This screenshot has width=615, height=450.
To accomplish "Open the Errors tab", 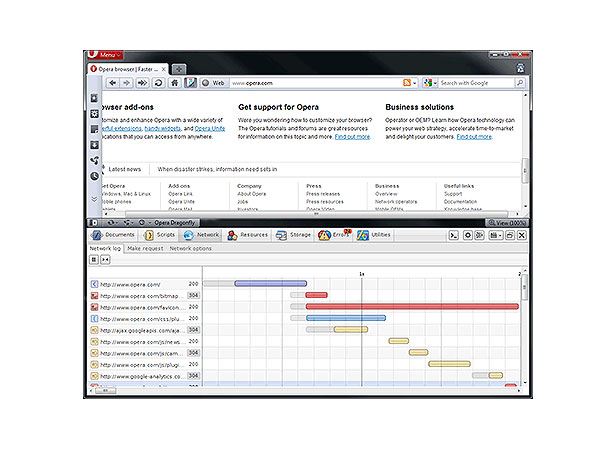I will (335, 235).
